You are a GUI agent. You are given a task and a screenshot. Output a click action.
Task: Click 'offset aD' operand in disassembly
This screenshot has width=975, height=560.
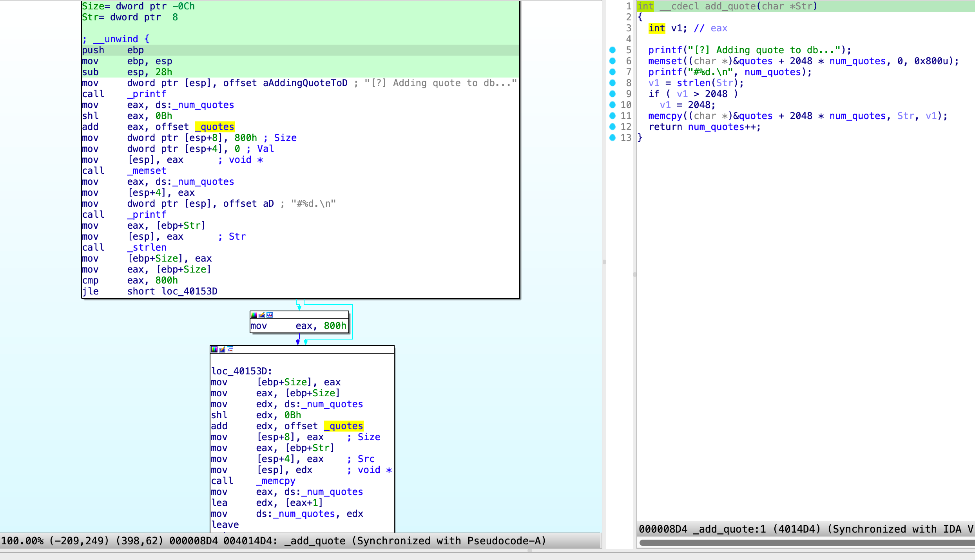pos(248,204)
